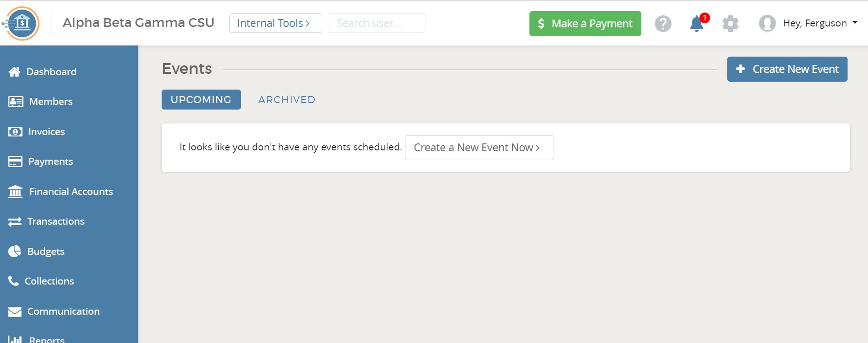Click the Financial Accounts bank icon

pyautogui.click(x=15, y=191)
